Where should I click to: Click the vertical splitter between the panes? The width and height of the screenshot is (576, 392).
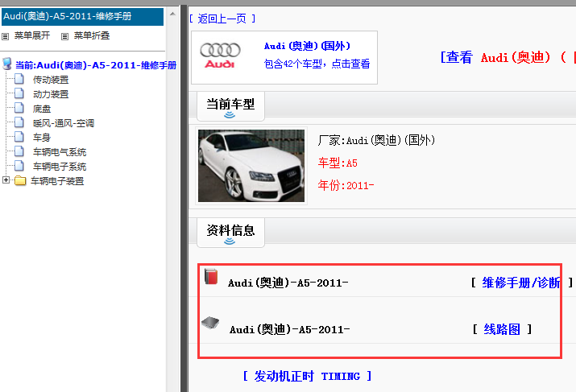(x=184, y=198)
